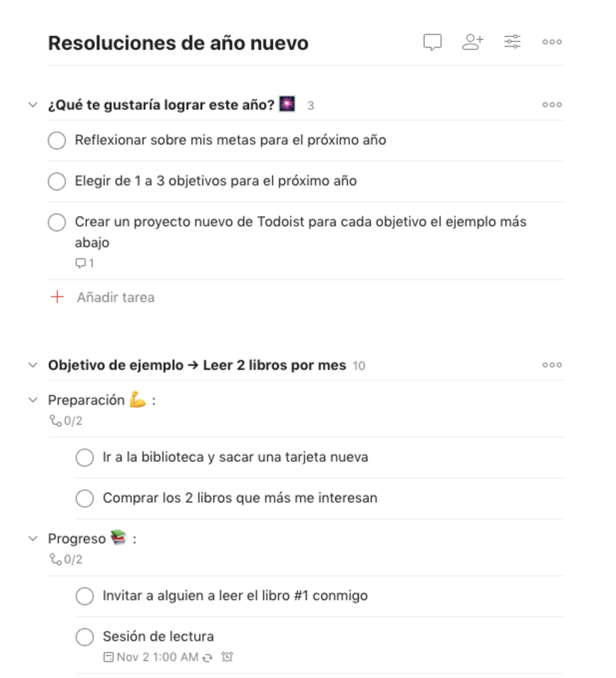The image size is (616, 678).
Task: Collapse the '¿Qué te gustaría lograr este año?' section
Action: point(33,105)
